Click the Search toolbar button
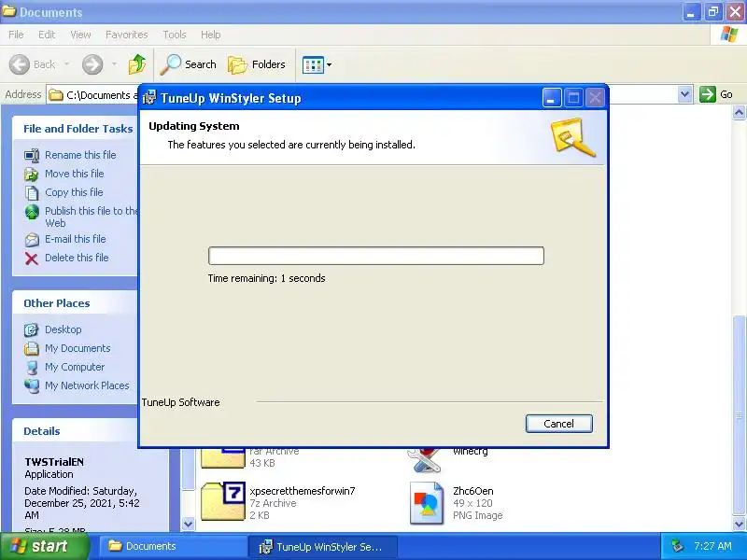This screenshot has height=560, width=747. [x=189, y=64]
